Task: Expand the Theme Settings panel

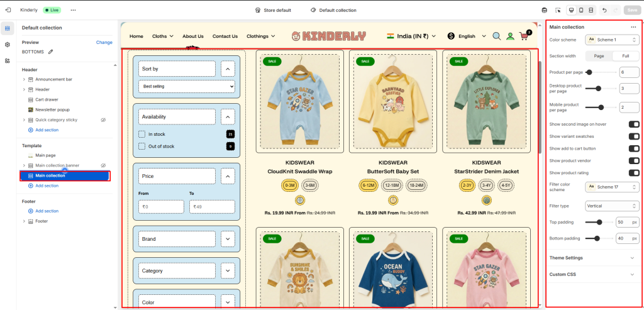Action: click(593, 258)
